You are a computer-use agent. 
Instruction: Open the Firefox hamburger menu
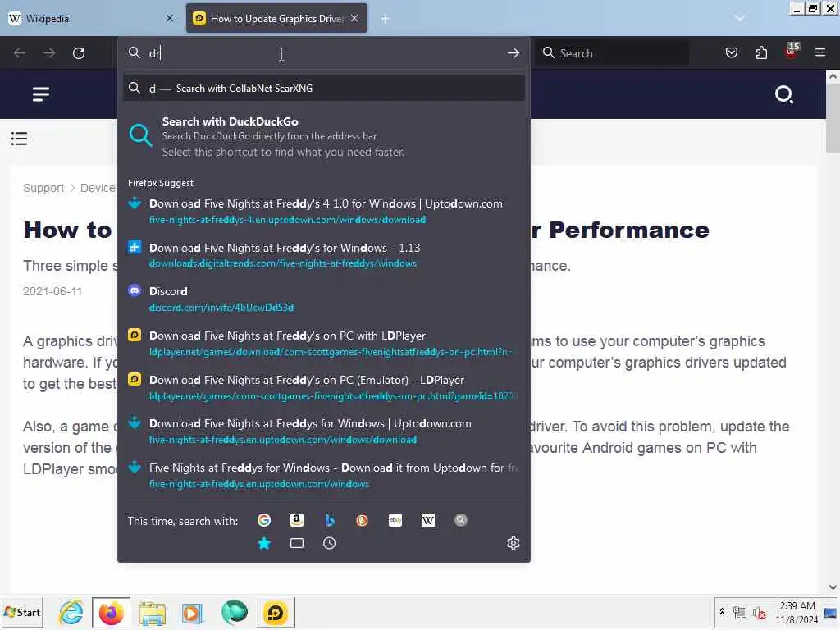pyautogui.click(x=820, y=52)
